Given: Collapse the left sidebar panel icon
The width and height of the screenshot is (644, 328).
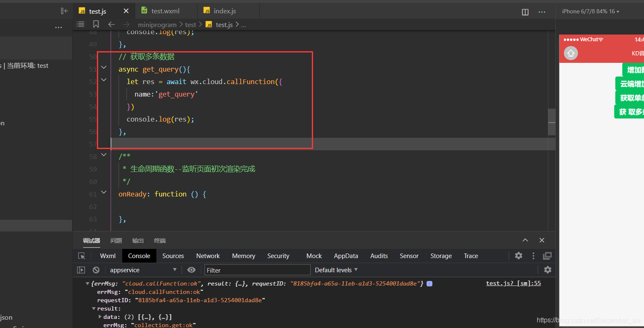Looking at the screenshot, I should click(x=64, y=11).
